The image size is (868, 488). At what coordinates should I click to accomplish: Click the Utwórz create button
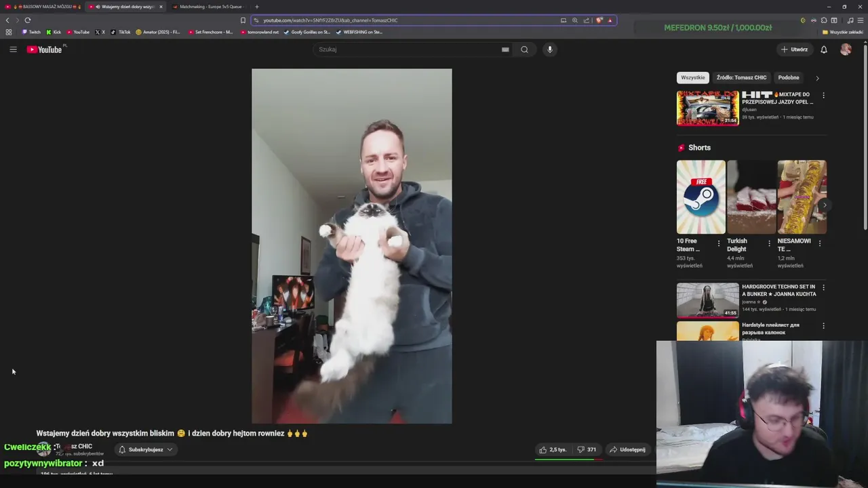point(794,49)
